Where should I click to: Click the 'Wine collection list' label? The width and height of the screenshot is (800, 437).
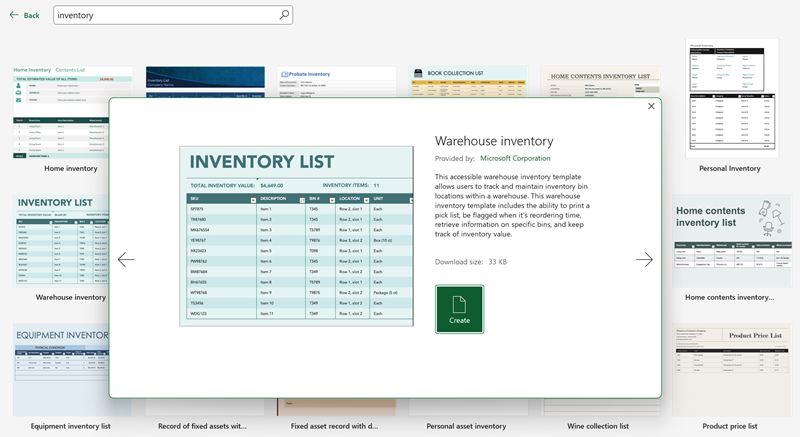[x=598, y=426]
